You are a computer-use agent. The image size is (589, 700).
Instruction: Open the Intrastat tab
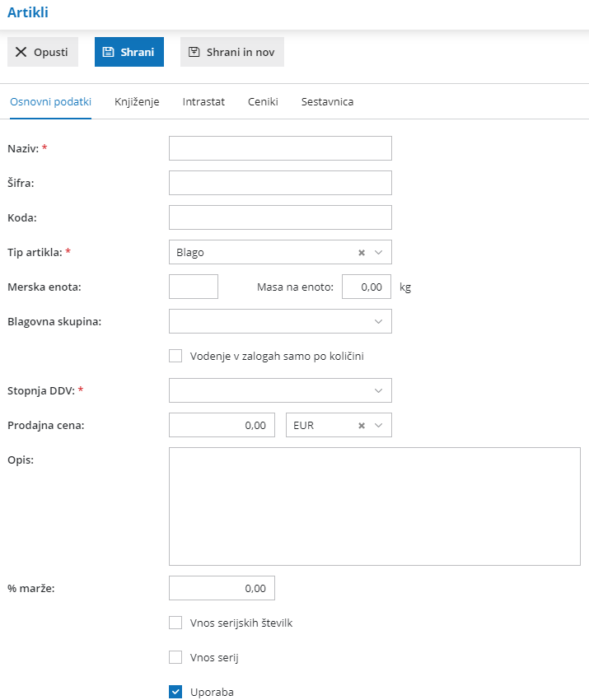[x=203, y=102]
